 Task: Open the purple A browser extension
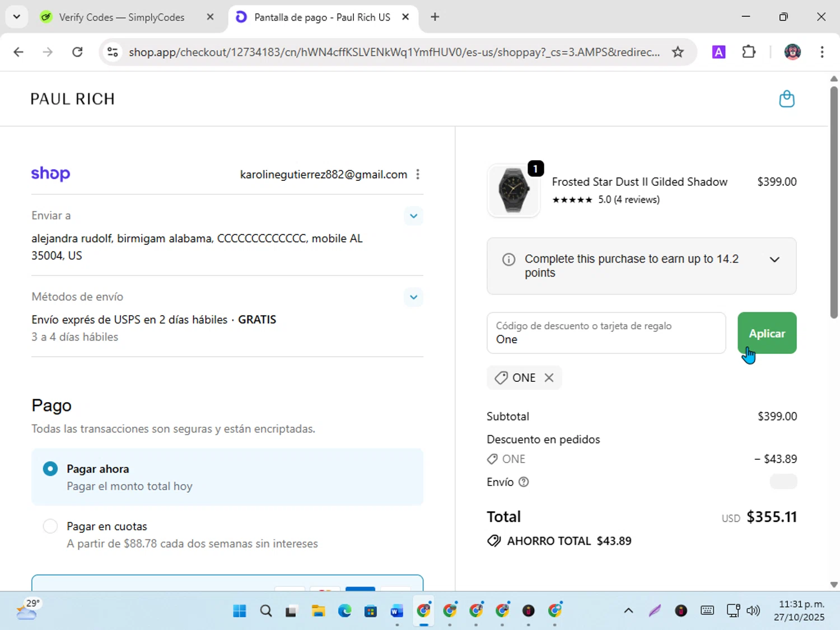[x=718, y=52]
